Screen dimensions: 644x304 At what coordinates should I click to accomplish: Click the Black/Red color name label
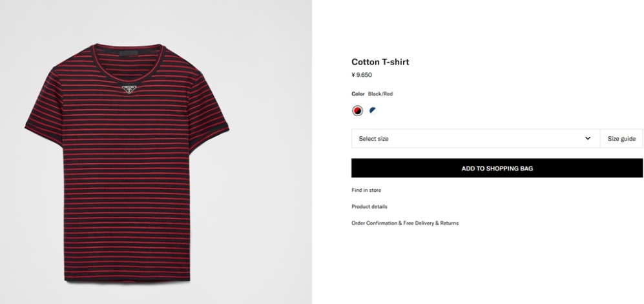[x=380, y=94]
